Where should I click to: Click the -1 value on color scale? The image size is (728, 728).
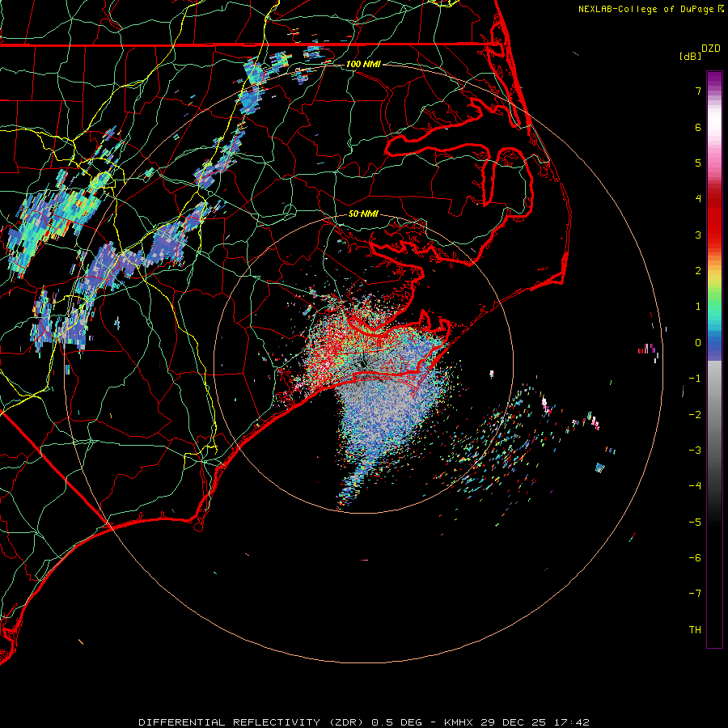[x=695, y=379]
